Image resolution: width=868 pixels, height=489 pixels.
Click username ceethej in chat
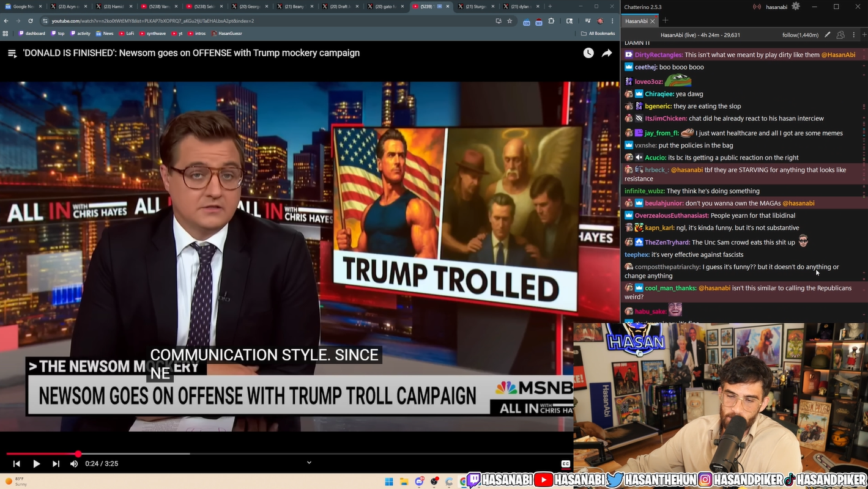tap(646, 67)
